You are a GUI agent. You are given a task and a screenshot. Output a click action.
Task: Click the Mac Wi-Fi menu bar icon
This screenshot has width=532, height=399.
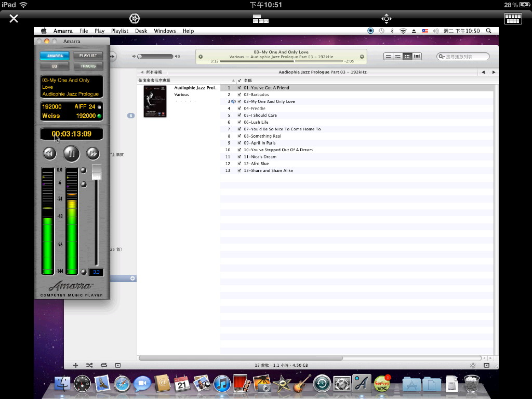403,31
